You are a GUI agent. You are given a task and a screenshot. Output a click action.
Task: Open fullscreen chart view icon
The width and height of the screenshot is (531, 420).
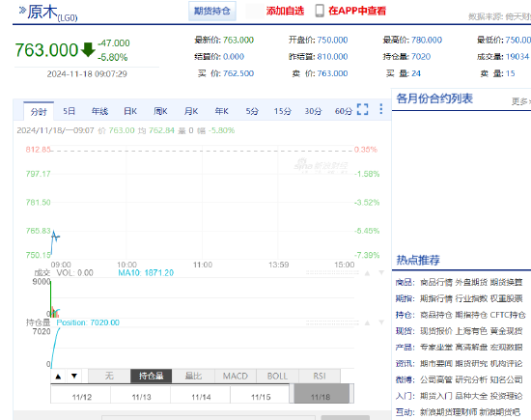[363, 109]
